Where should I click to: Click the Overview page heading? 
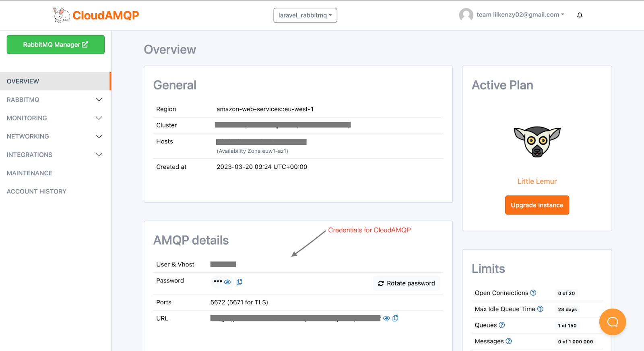(170, 50)
